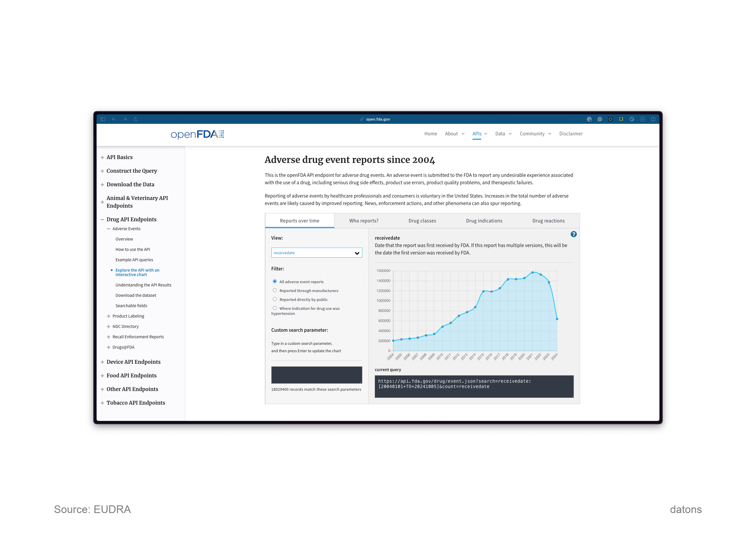Click the 2021 peak data point on the chart
Viewport: 756px width, 540px height.
click(x=533, y=272)
